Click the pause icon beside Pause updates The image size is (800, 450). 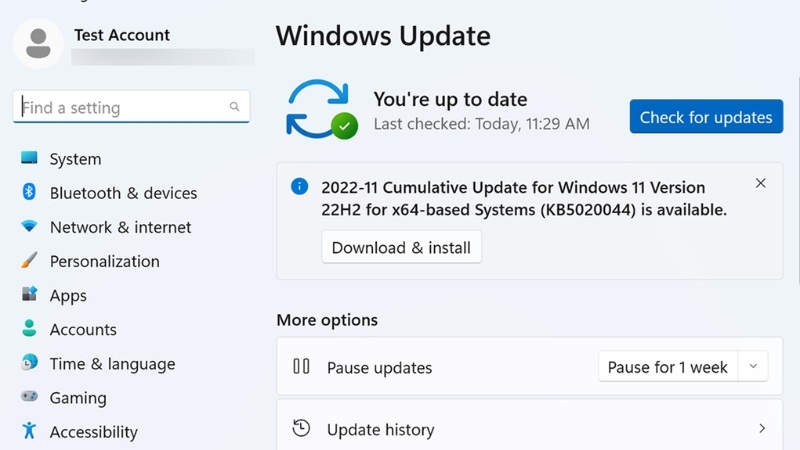[301, 366]
